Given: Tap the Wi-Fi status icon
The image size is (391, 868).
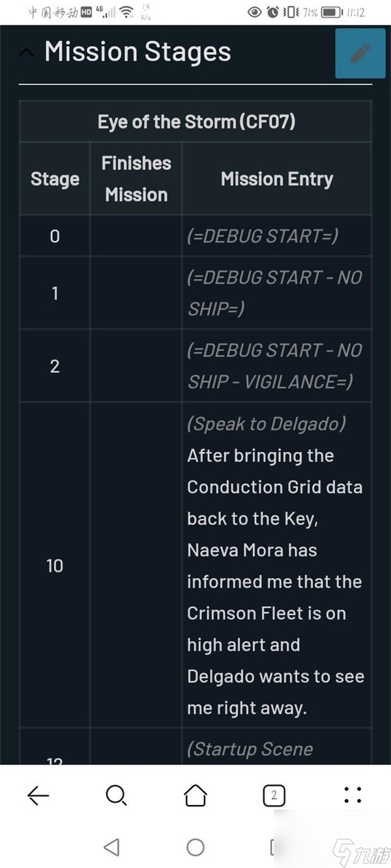Looking at the screenshot, I should click(127, 12).
